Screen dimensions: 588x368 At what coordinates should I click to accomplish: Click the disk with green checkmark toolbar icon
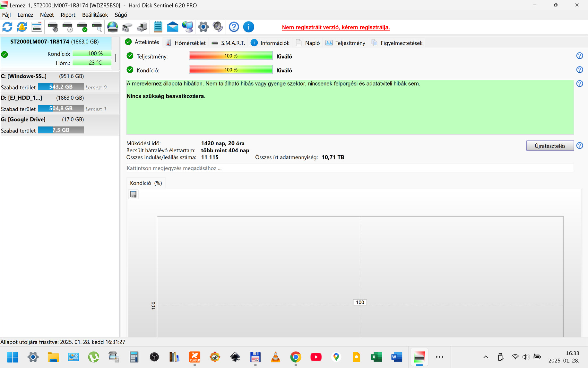pyautogui.click(x=82, y=27)
